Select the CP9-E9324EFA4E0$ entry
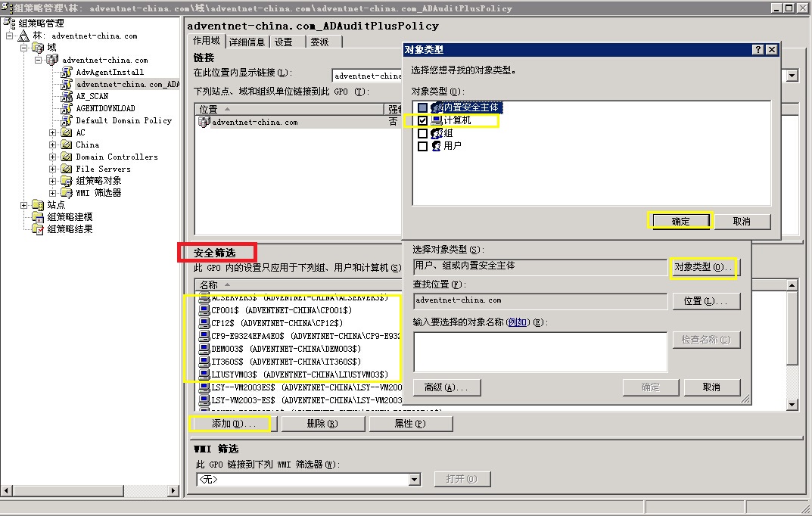This screenshot has width=812, height=516. pos(300,336)
